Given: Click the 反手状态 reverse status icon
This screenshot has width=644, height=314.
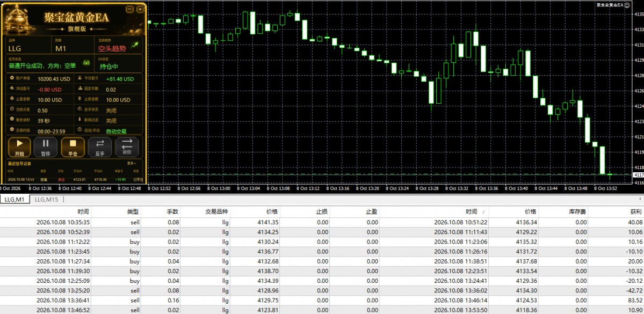Looking at the screenshot, I should [79, 109].
